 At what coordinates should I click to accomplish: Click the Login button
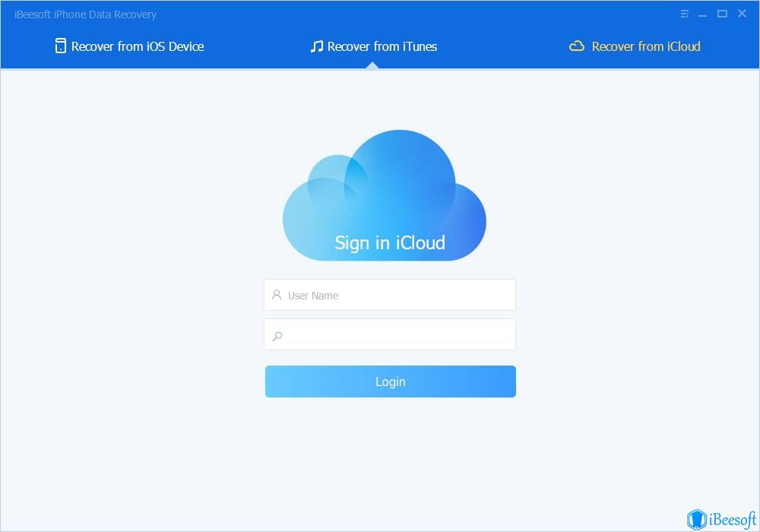point(390,382)
